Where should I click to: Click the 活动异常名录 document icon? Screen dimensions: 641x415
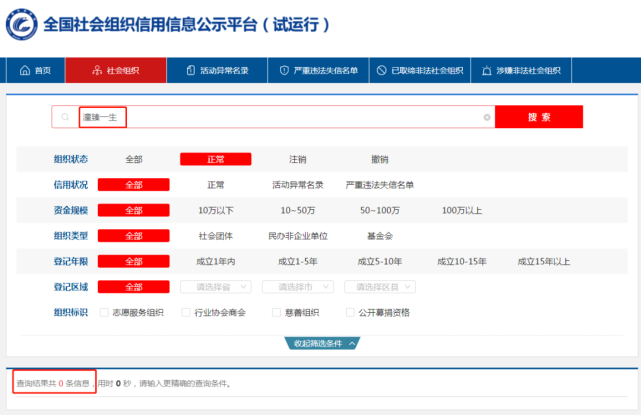[x=190, y=71]
